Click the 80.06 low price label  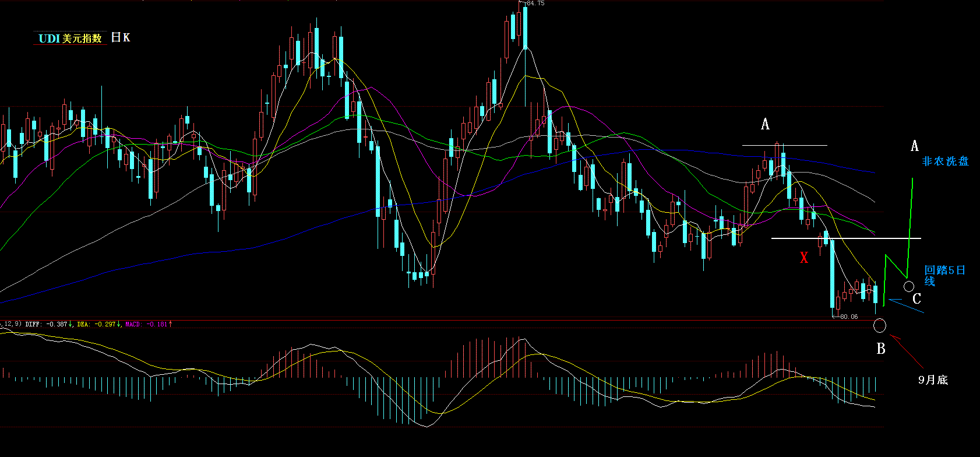coord(849,317)
